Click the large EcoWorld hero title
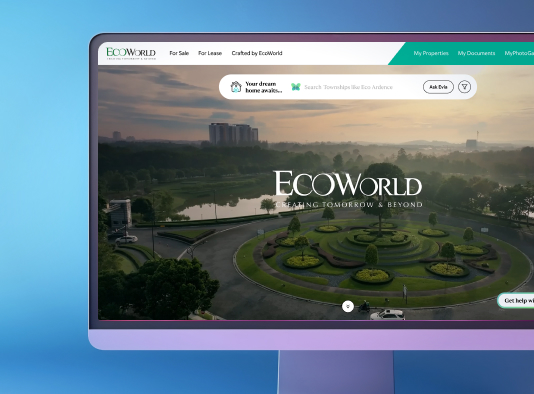The width and height of the screenshot is (534, 394). [348, 184]
